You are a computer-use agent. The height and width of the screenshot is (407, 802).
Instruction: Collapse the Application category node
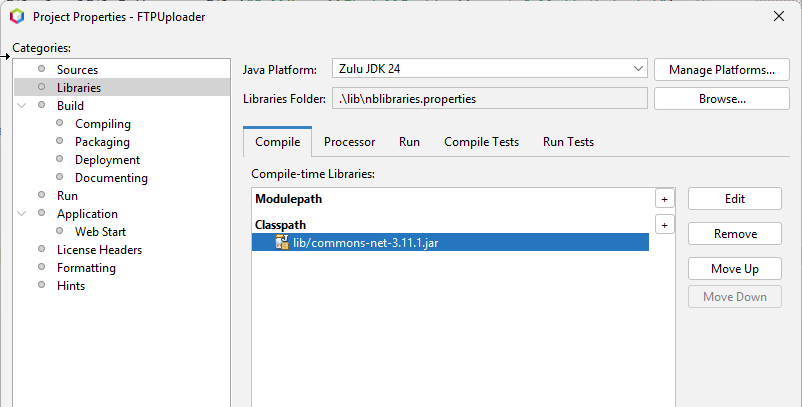click(23, 214)
